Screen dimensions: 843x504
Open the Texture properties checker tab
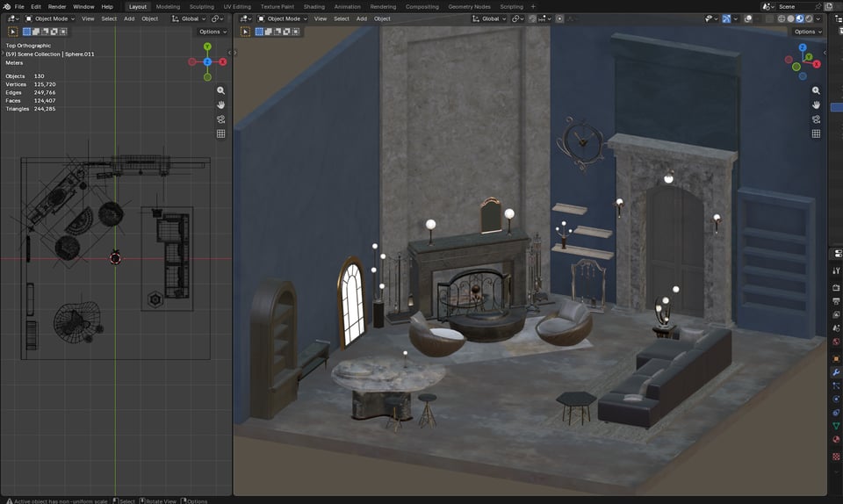[836, 457]
